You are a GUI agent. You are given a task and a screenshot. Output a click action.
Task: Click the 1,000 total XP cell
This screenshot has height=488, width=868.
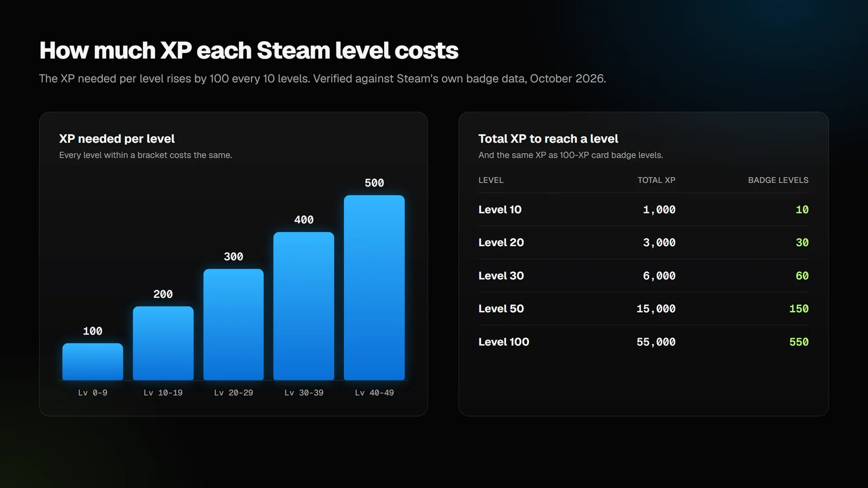pos(659,210)
